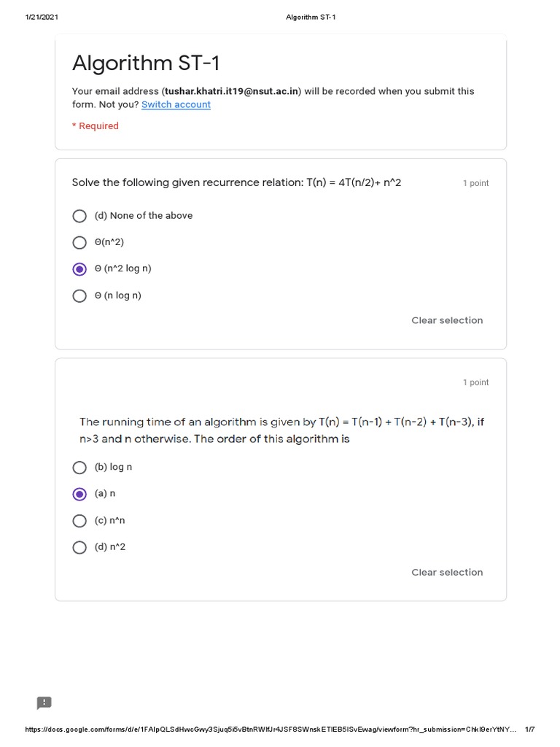Pick the "(d) n^2" answer

coord(79,547)
